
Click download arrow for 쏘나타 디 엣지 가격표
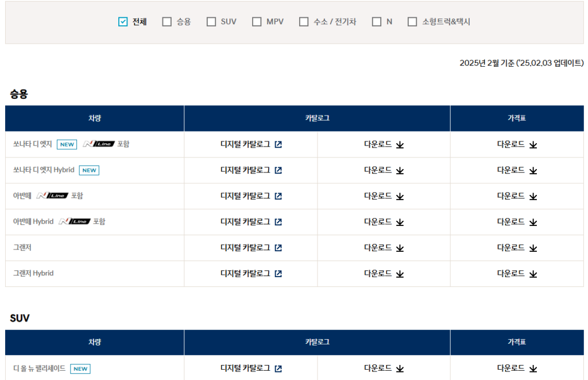click(533, 145)
